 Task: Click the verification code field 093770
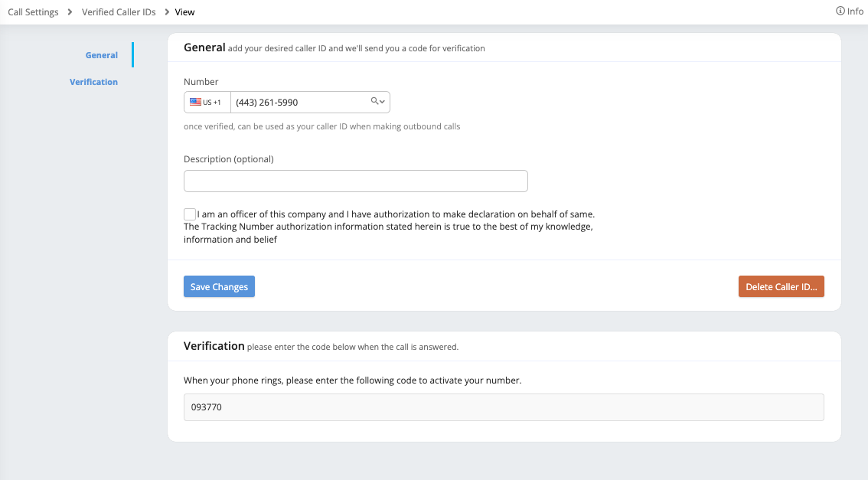[x=504, y=407]
